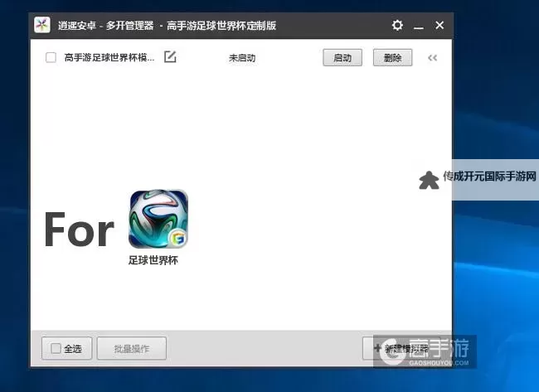
Task: Enable the 全选 select-all checkbox
Action: [56, 348]
